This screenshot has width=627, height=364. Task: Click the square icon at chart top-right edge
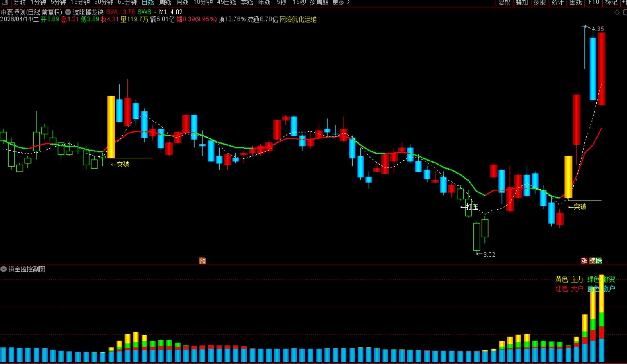point(625,13)
